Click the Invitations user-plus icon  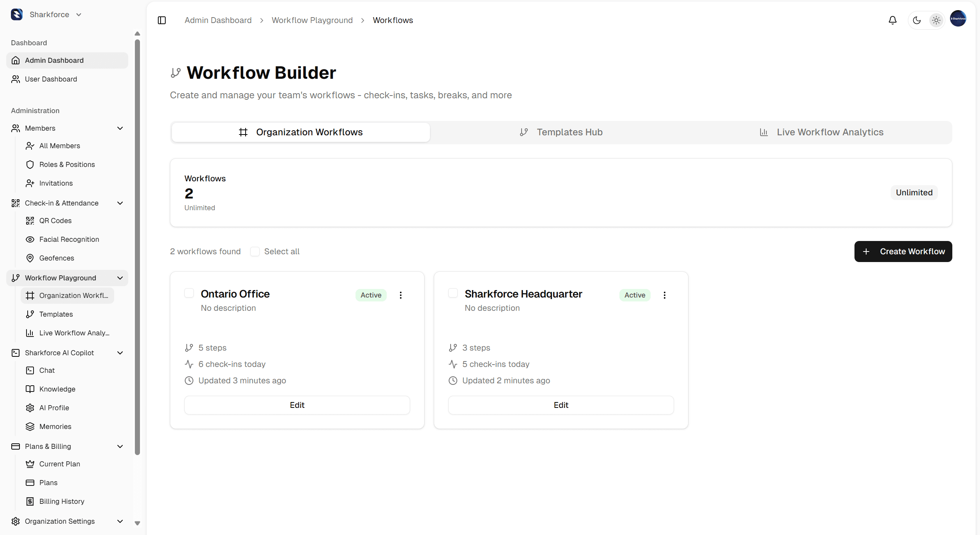tap(30, 183)
